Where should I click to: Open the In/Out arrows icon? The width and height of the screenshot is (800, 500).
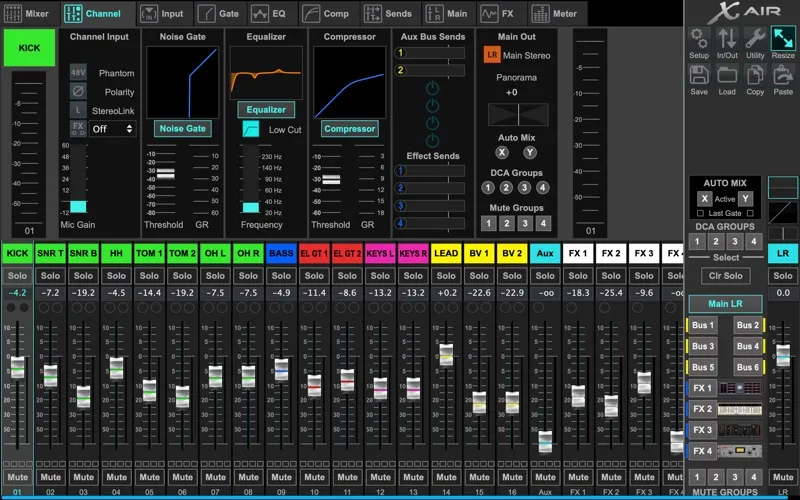727,38
